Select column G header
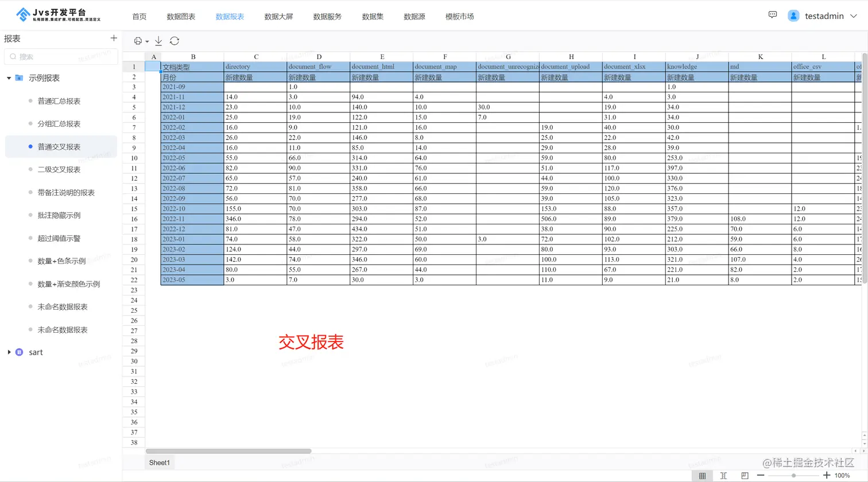Viewport: 868px width, 482px height. (x=508, y=57)
